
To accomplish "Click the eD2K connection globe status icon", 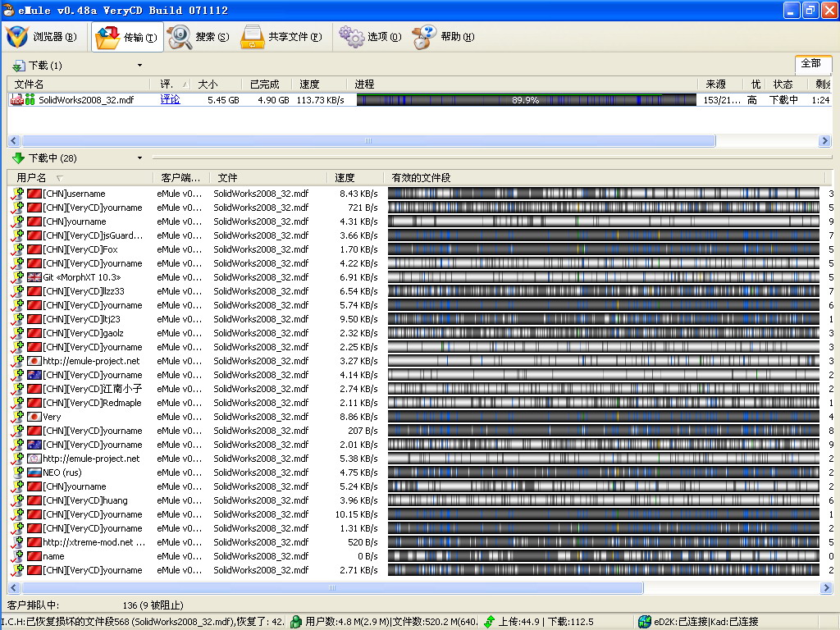I will tap(645, 622).
